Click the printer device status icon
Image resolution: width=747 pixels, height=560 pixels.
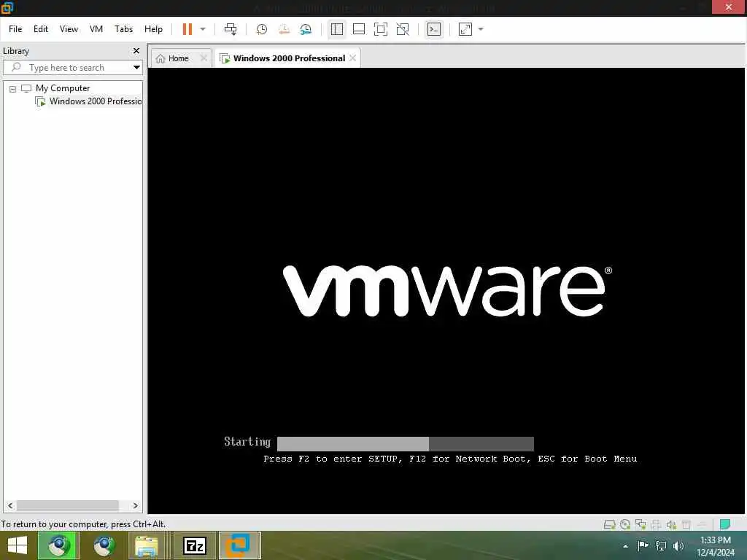pos(656,525)
